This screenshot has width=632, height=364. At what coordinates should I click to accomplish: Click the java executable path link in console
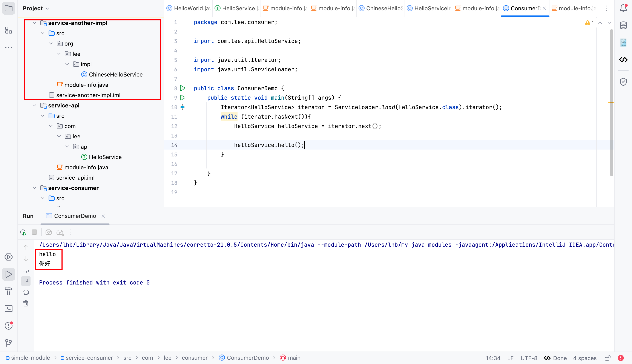pyautogui.click(x=176, y=245)
